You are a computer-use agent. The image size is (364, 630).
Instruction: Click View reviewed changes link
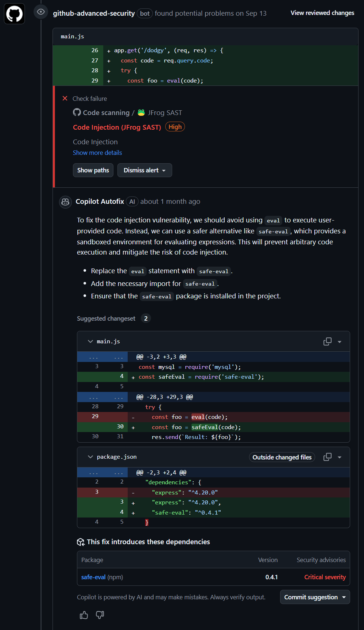point(322,13)
